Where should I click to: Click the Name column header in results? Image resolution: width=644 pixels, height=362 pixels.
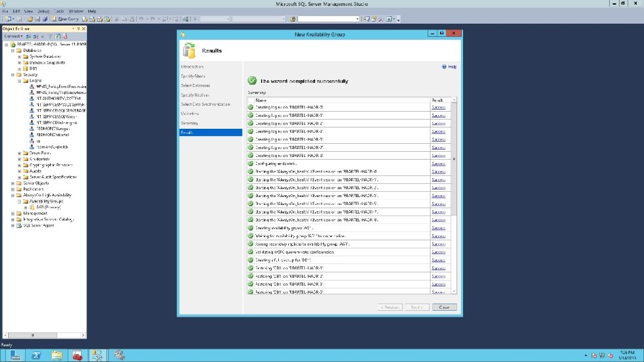pos(342,100)
